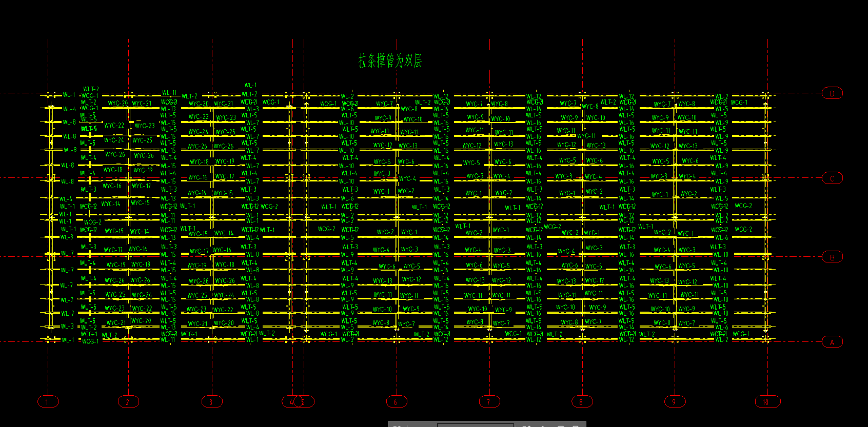Click the row axis bubble B
The height and width of the screenshot is (427, 868).
click(x=832, y=257)
